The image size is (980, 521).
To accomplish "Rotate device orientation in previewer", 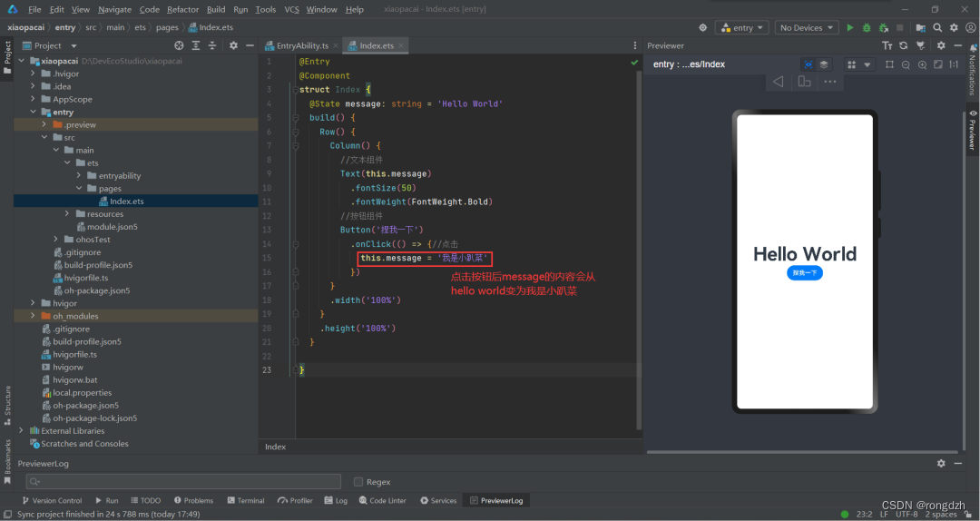I will point(804,82).
